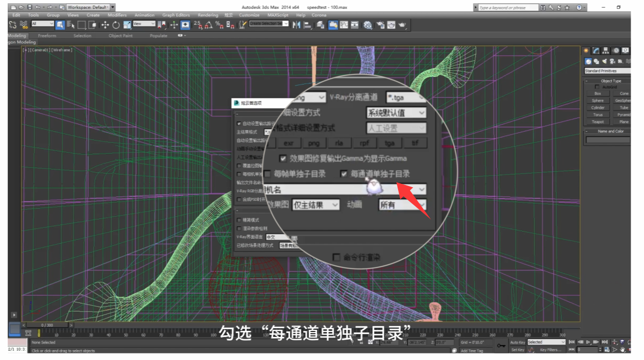Viewport: 644px width, 360px height.
Task: Switch to the Freeform ribbon tab
Action: pos(47,36)
